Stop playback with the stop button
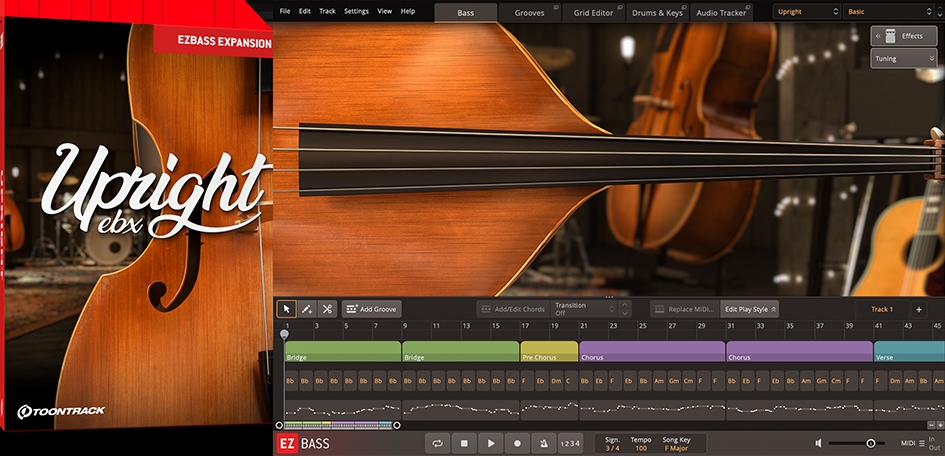The height and width of the screenshot is (456, 945). [x=464, y=443]
